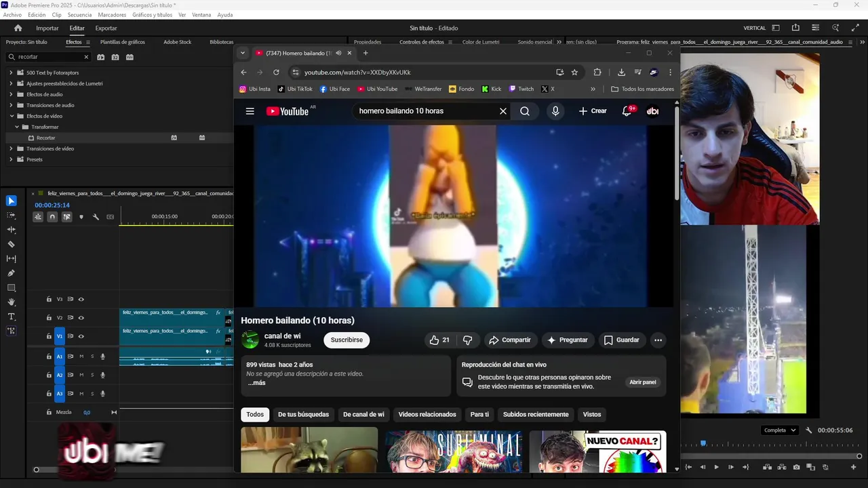Select the De canal de wi filter chip

coord(363,414)
